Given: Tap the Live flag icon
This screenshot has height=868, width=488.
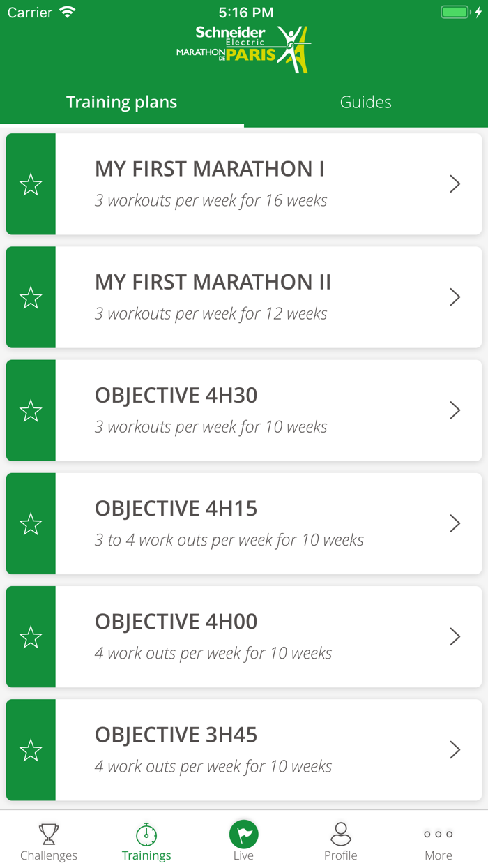Looking at the screenshot, I should click(x=243, y=832).
